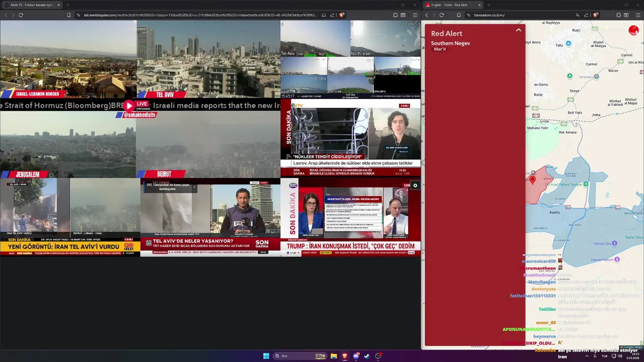The image size is (644, 362).
Task: Open the NTV Son Dakika broadcast
Action: point(351,138)
